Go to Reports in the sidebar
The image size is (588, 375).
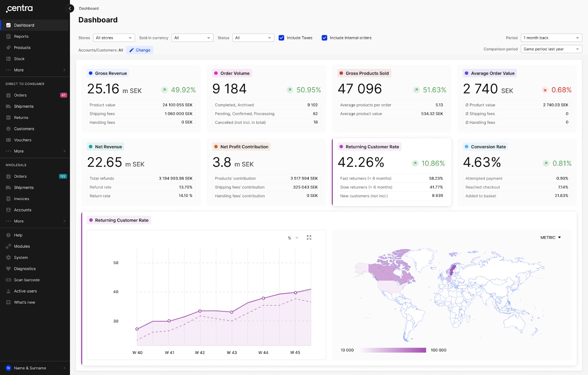coord(35,36)
